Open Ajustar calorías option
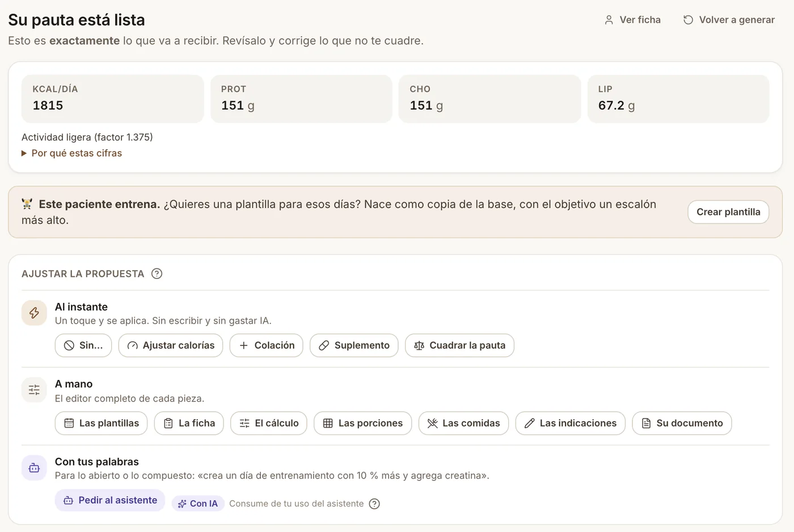This screenshot has width=794, height=532. (171, 345)
